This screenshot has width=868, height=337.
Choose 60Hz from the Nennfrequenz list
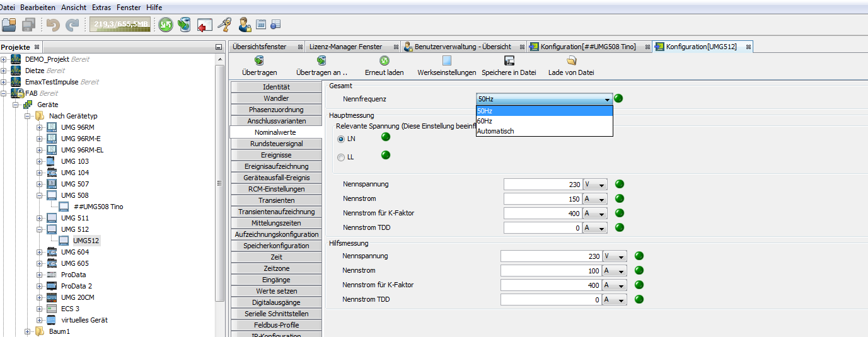tap(485, 121)
